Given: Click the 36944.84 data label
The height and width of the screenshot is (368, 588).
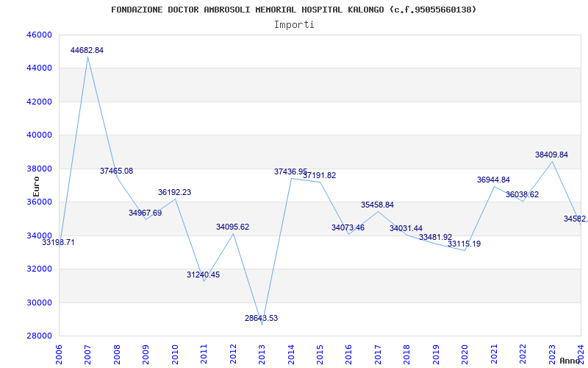Looking at the screenshot, I should coord(493,180).
